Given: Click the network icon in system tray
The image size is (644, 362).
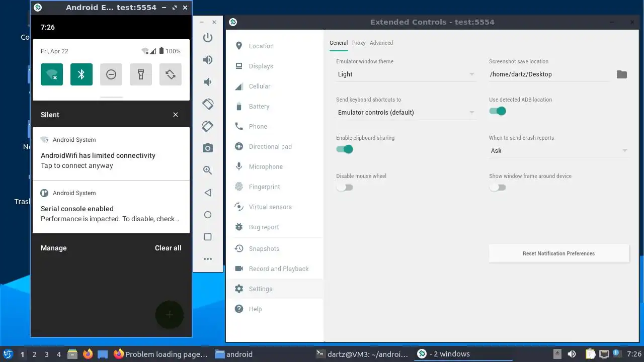Looking at the screenshot, I should click(604, 354).
